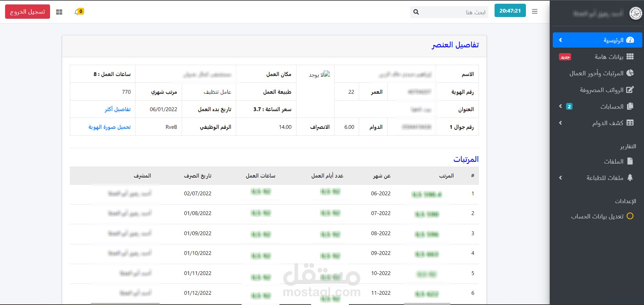Click the edit icon beside "الرواتب المصروفة"
Viewport: 644px width, 305px height.
tap(630, 90)
